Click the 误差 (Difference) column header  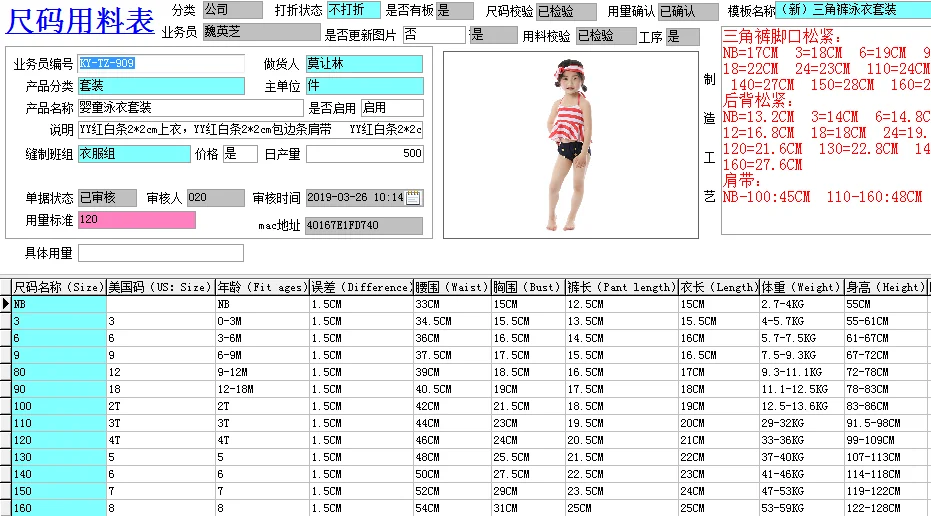click(361, 287)
